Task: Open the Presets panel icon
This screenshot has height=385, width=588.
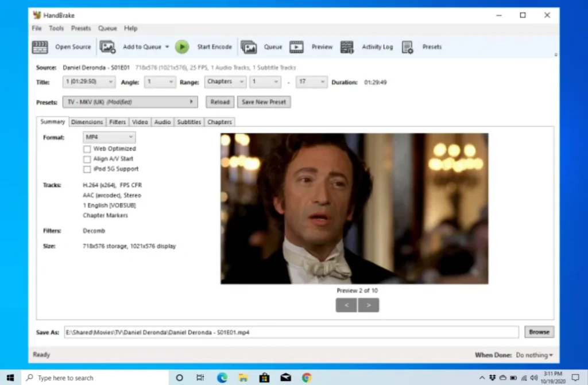Action: (408, 46)
